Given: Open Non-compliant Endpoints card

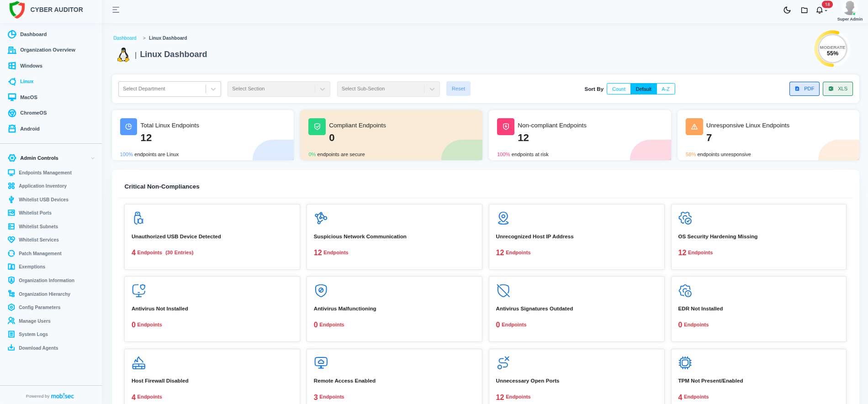Looking at the screenshot, I should pos(580,135).
